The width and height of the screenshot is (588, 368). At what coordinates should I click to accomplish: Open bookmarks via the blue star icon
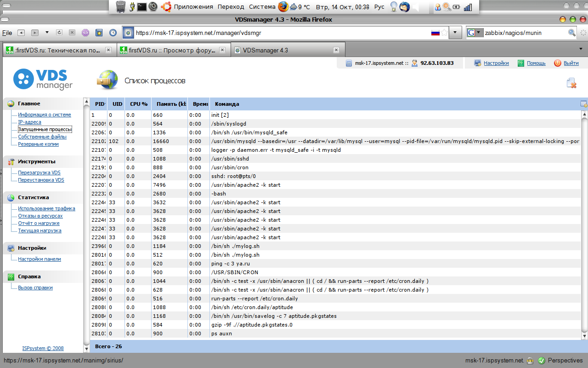click(x=99, y=33)
